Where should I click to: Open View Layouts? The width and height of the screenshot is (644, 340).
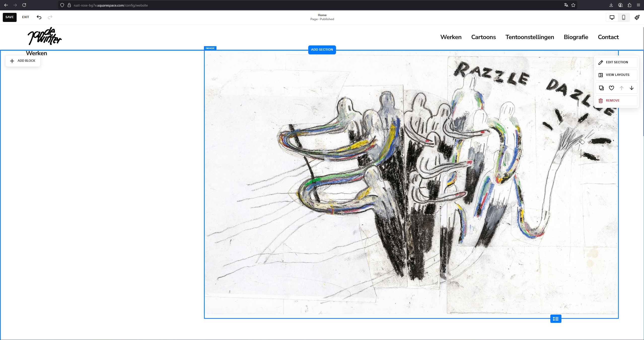click(616, 75)
